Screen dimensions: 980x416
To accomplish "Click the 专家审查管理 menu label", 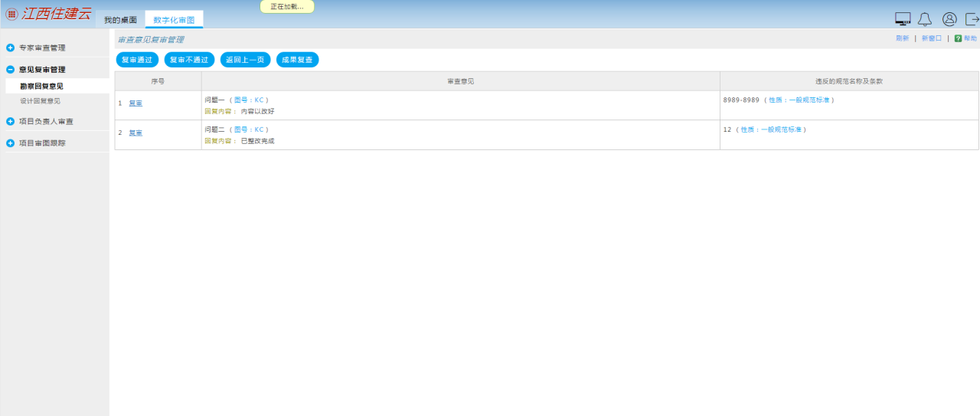I will (42, 47).
